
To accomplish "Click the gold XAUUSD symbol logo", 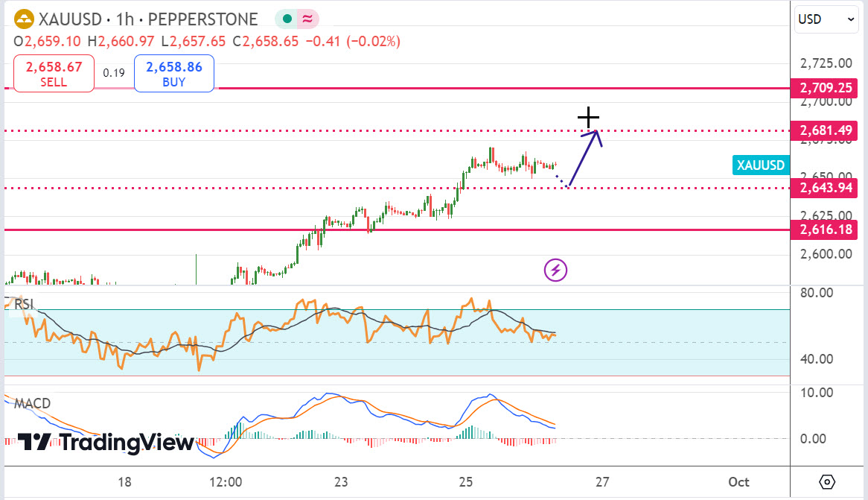I will click(24, 19).
